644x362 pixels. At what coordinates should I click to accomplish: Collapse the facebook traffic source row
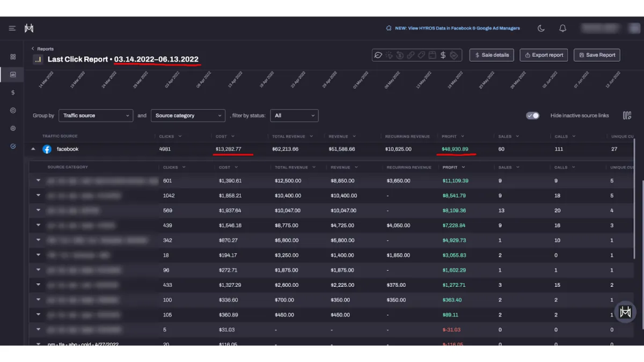point(33,149)
